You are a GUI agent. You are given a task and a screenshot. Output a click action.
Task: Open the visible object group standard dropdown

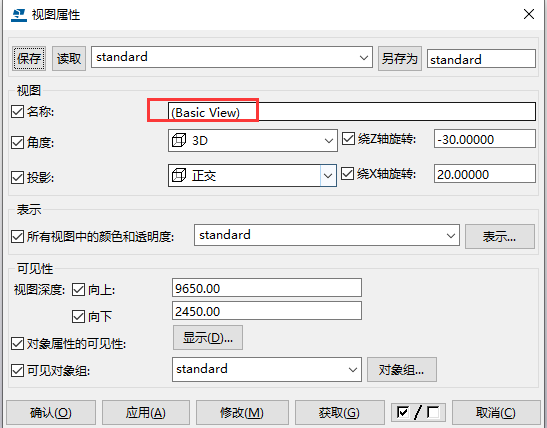(267, 369)
